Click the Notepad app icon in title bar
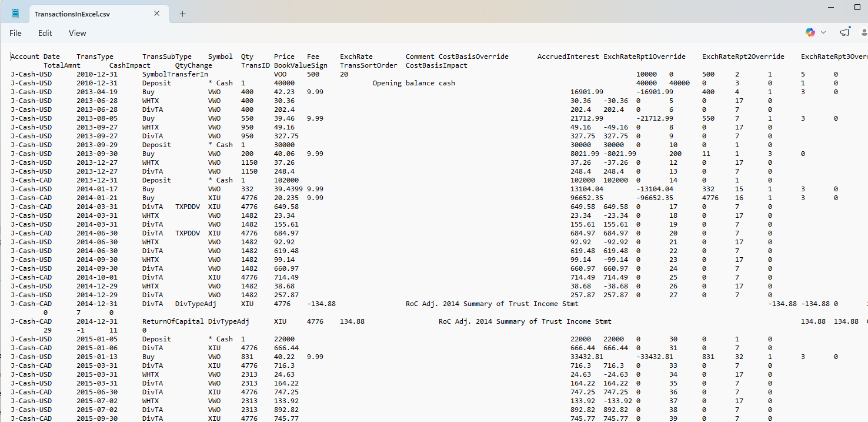This screenshot has width=868, height=422. point(15,14)
